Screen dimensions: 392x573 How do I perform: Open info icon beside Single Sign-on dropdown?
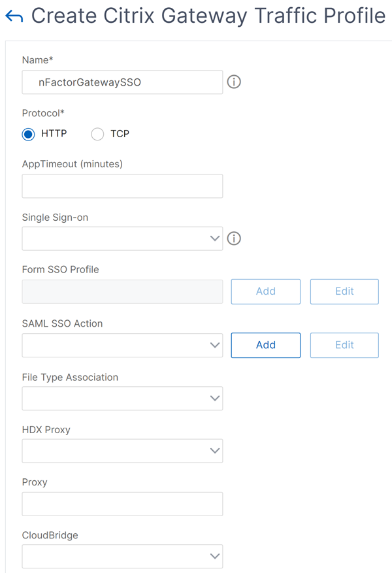(x=234, y=238)
